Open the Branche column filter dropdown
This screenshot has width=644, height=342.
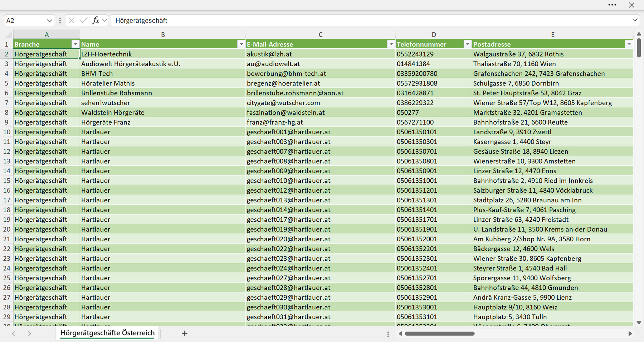coord(75,44)
